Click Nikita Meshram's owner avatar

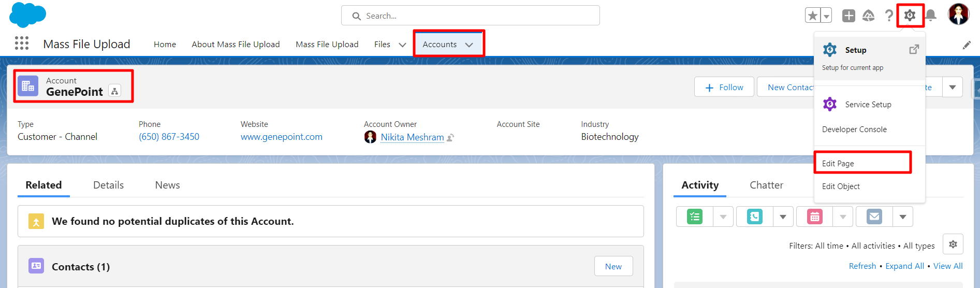[370, 137]
